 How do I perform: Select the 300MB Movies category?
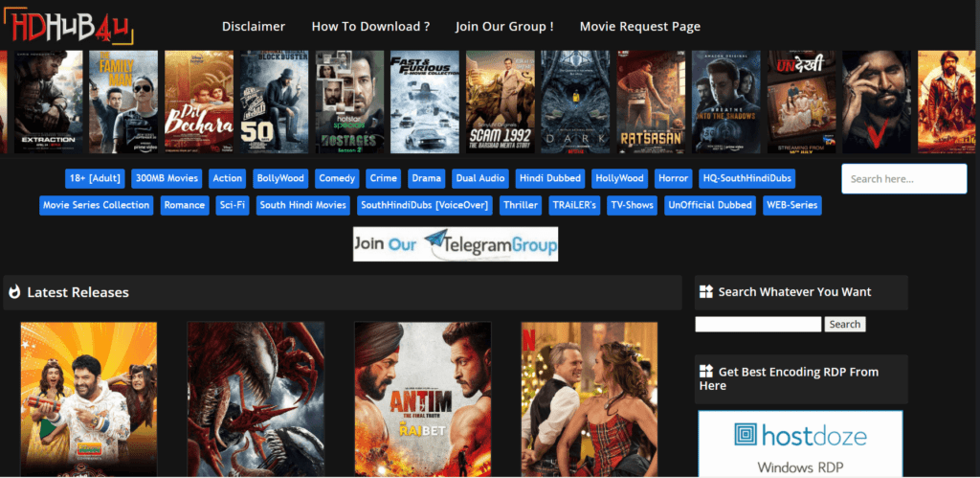[x=167, y=178]
